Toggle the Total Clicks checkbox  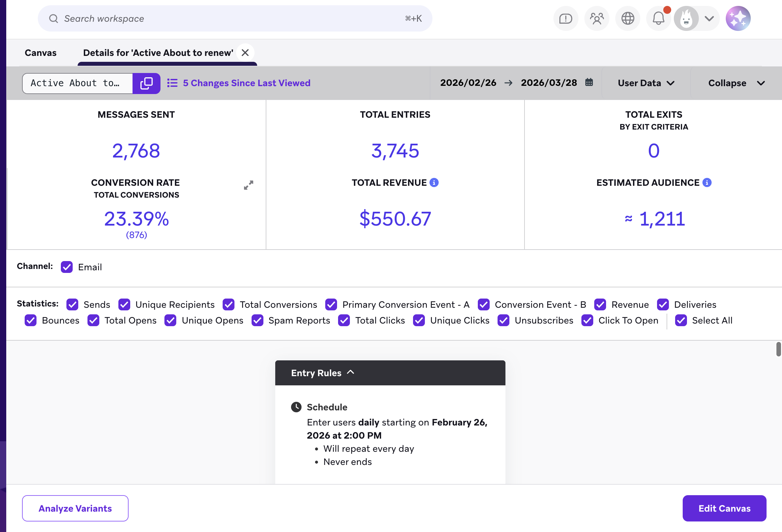[344, 320]
